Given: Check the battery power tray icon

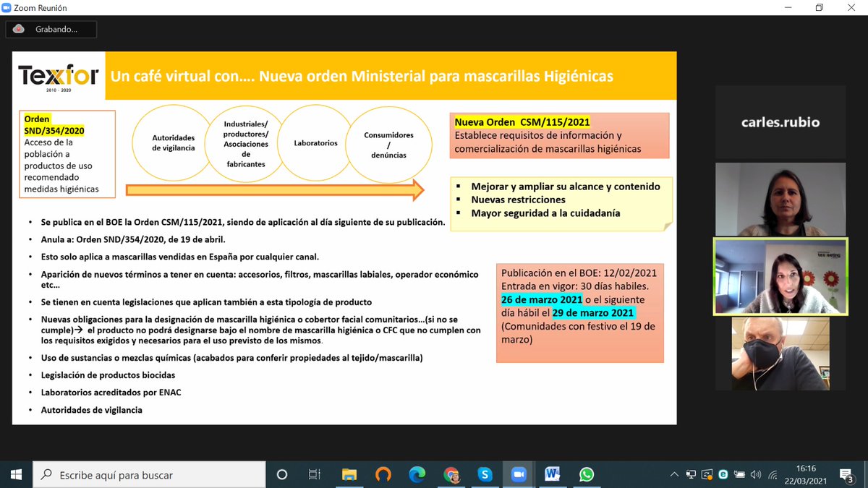Looking at the screenshot, I should (739, 475).
